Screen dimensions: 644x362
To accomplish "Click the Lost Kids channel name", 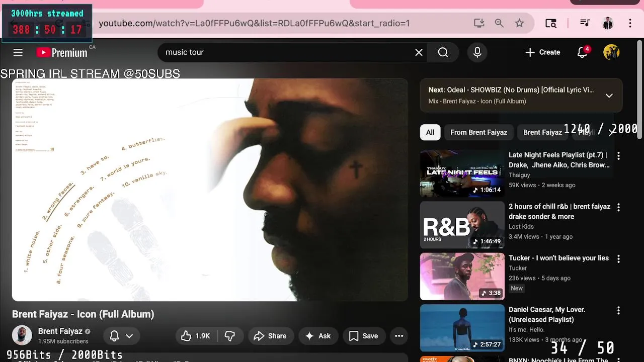I will coord(521,227).
